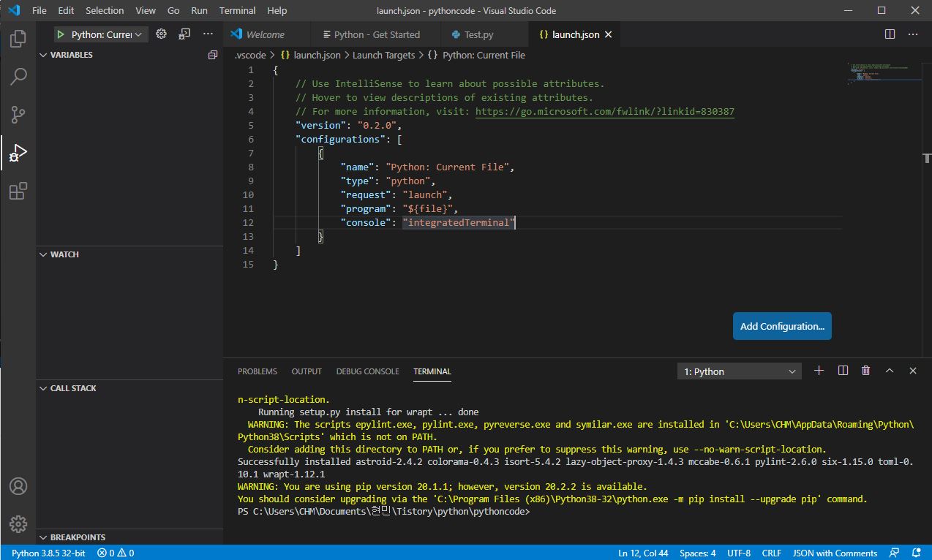Screen dimensions: 932x560
Task: Click the Launch Targets breadcrumb
Action: (383, 55)
